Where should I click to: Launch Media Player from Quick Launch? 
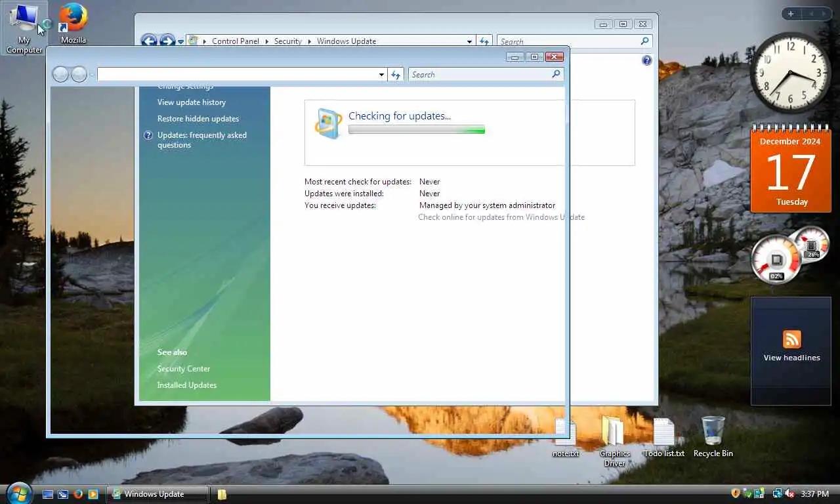(x=93, y=494)
